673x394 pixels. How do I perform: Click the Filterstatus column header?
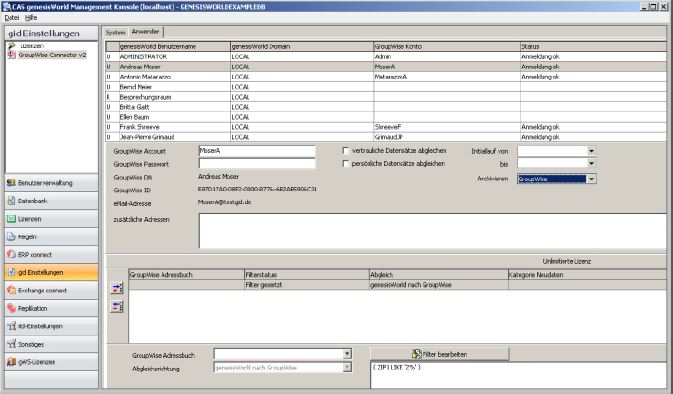[x=306, y=275]
